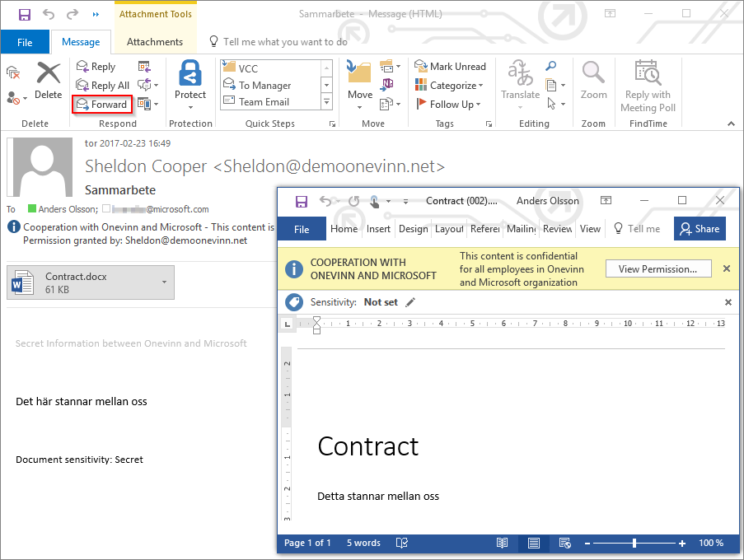Viewport: 744px width, 560px height.
Task: Edit sensitivity label with pencil icon
Action: click(410, 302)
